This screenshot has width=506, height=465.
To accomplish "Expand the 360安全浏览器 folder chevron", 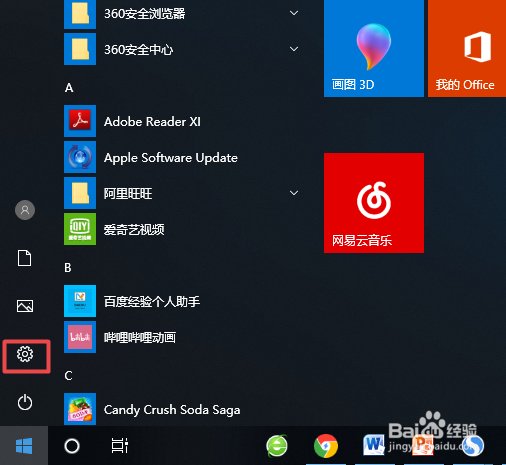I will point(294,13).
